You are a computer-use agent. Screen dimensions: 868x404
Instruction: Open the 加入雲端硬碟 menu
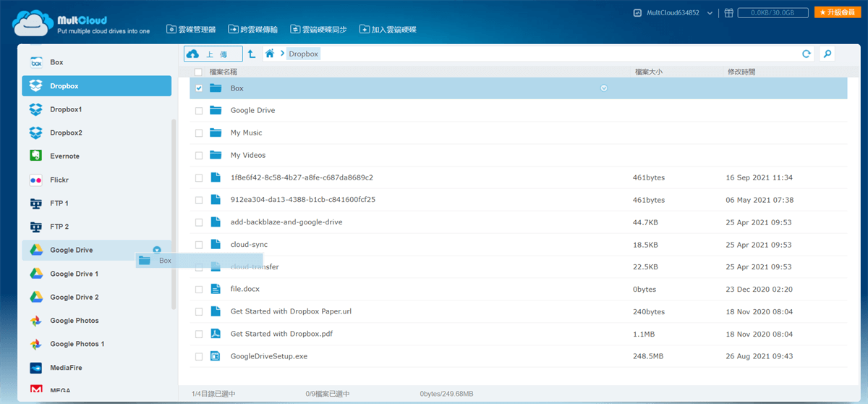point(388,30)
